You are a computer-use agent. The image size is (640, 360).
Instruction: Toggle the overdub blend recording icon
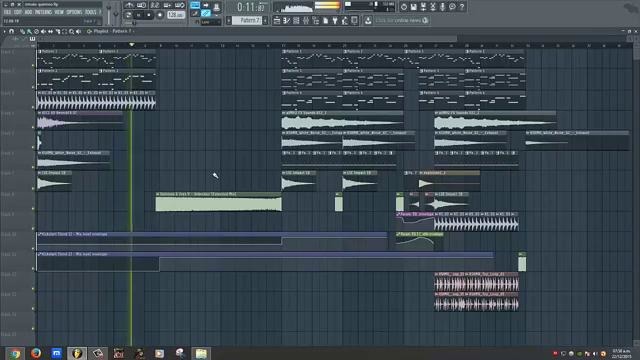[167, 5]
